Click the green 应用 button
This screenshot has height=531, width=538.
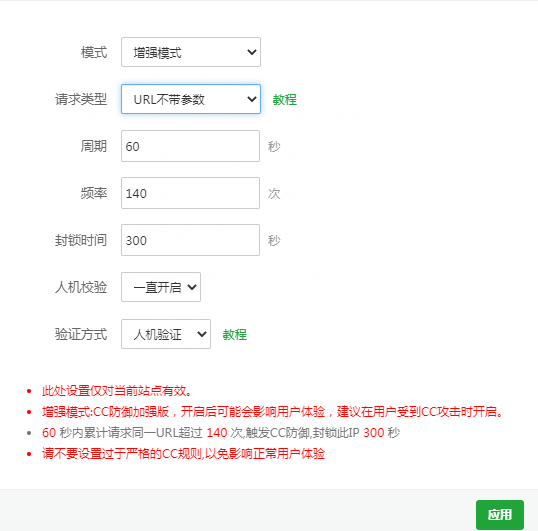(500, 515)
